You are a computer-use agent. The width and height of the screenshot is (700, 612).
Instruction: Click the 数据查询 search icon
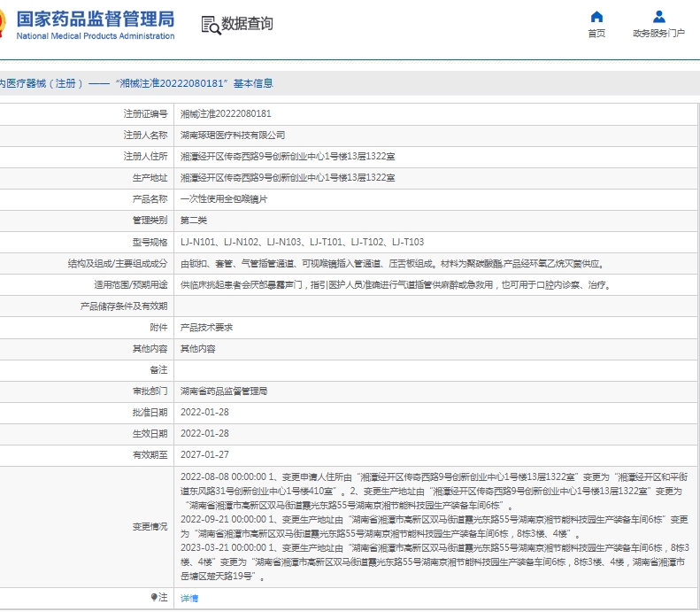click(211, 25)
